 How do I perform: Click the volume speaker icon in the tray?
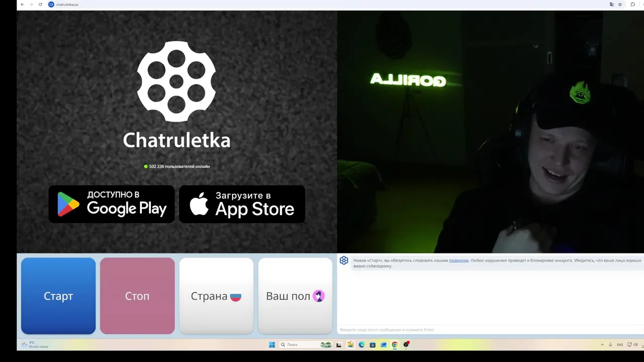[635, 344]
